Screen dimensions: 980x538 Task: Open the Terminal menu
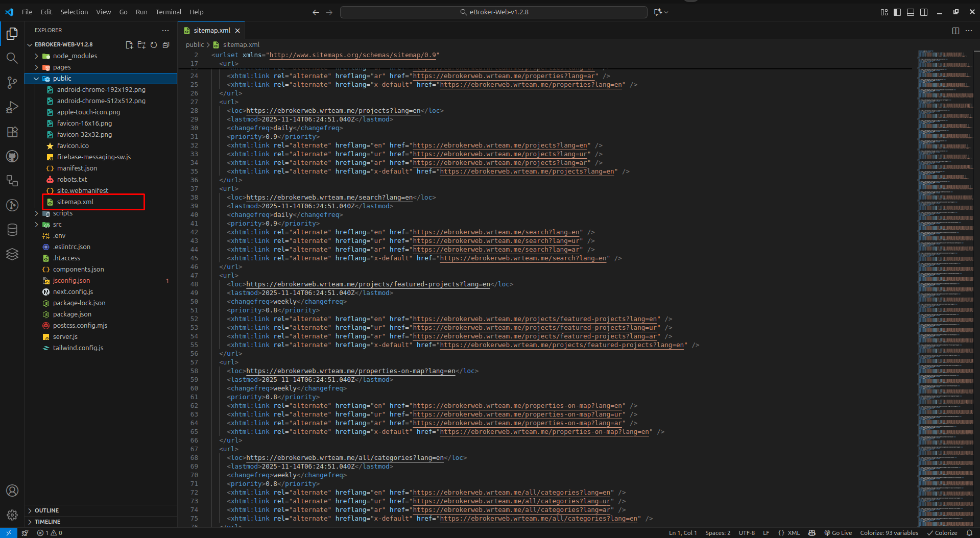168,12
